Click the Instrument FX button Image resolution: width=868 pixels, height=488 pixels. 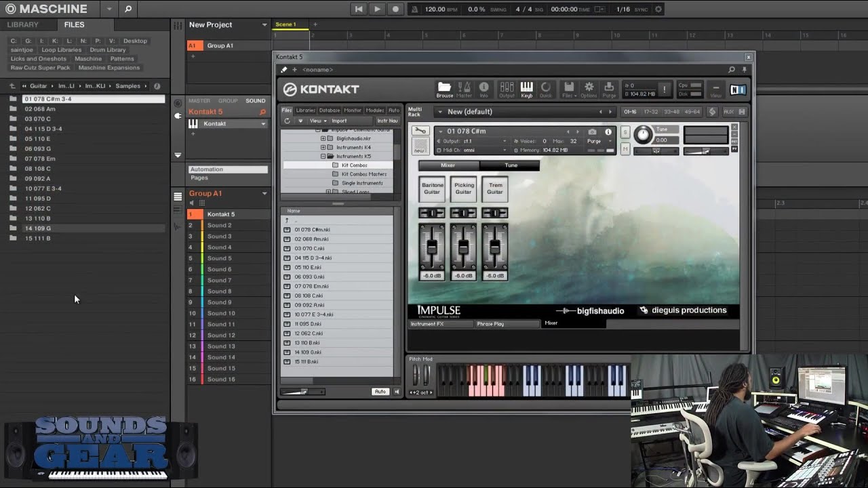coord(441,324)
